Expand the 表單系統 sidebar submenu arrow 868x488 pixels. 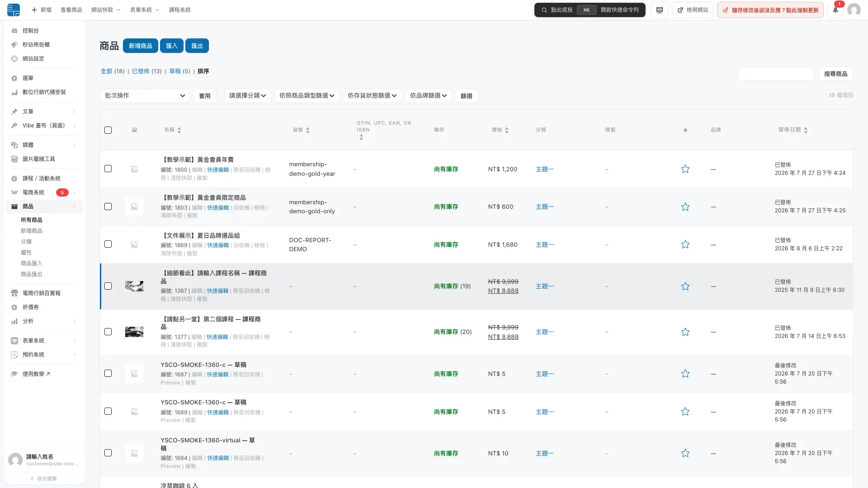(75, 341)
